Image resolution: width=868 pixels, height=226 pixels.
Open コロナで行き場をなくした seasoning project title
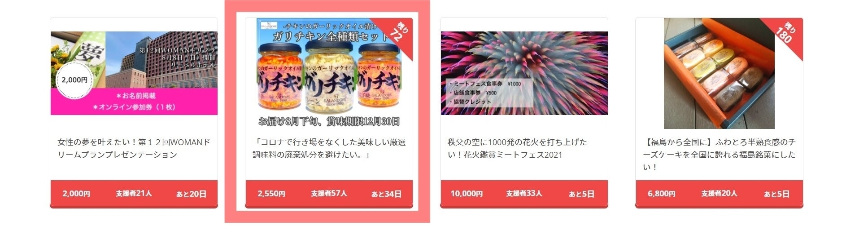[329, 148]
